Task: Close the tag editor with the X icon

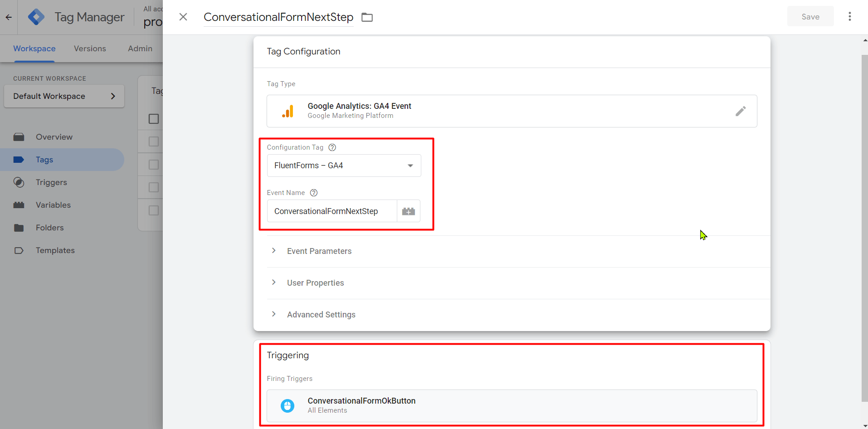Action: (183, 17)
